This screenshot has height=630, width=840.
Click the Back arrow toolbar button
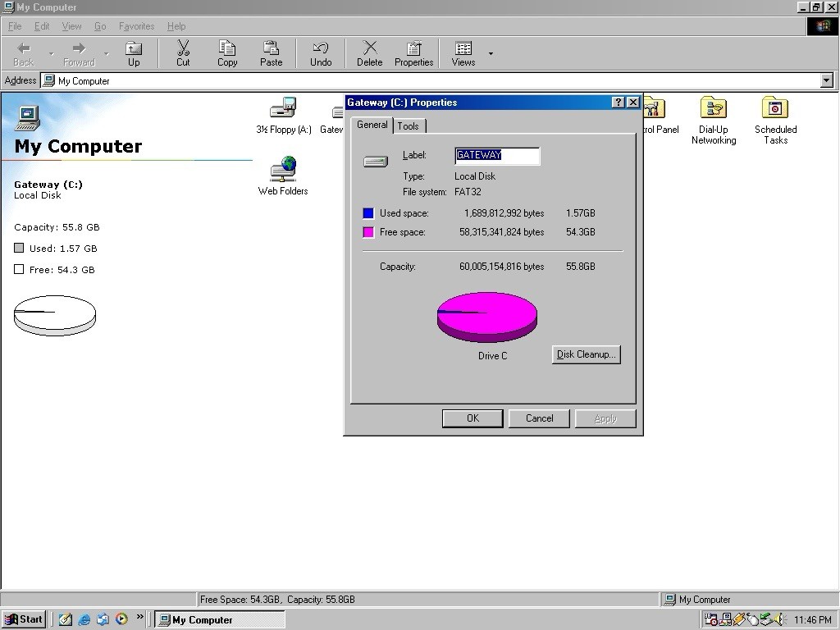(x=24, y=53)
